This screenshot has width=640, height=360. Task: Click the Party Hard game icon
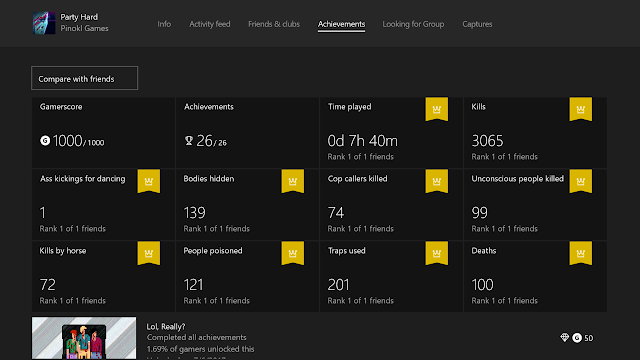click(44, 23)
